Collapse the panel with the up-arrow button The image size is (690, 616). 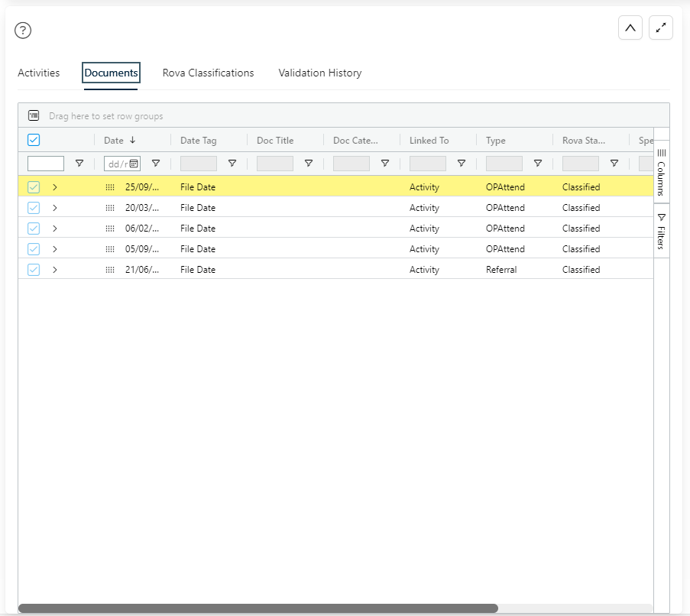[630, 28]
